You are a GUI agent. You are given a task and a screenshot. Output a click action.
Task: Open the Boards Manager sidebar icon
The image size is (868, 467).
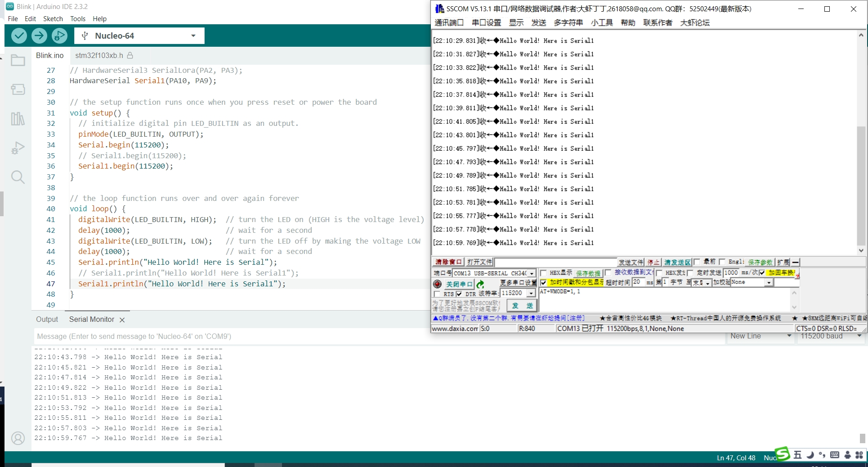click(18, 89)
